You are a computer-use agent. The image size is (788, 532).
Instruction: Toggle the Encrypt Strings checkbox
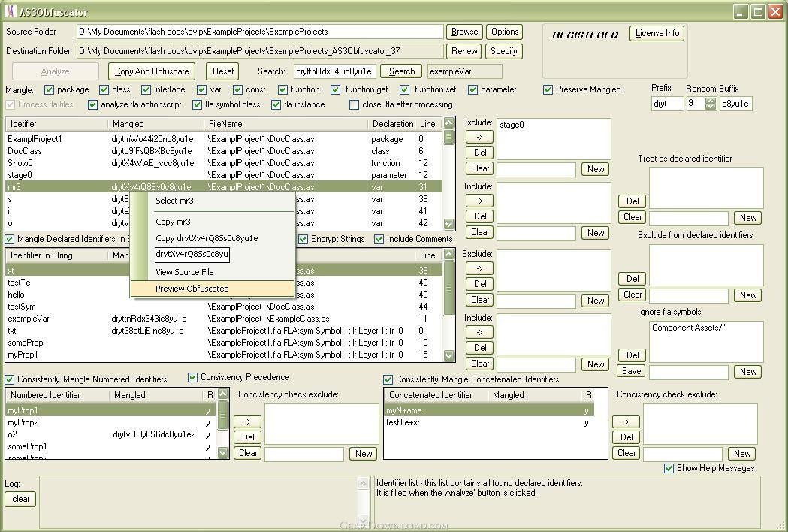tap(303, 240)
